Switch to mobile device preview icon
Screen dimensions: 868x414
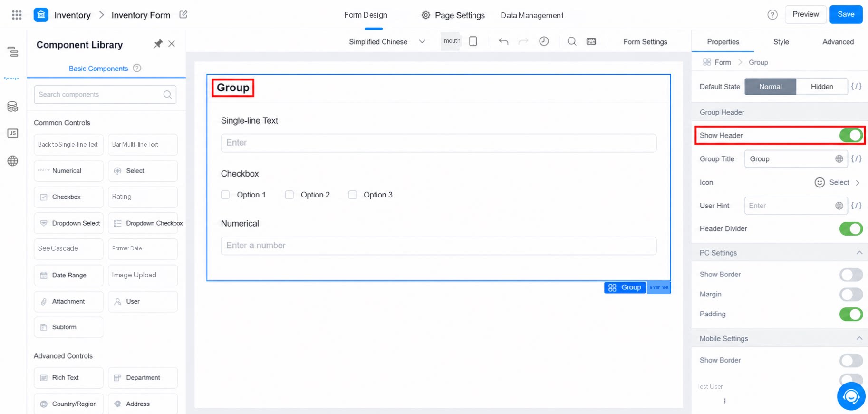473,41
